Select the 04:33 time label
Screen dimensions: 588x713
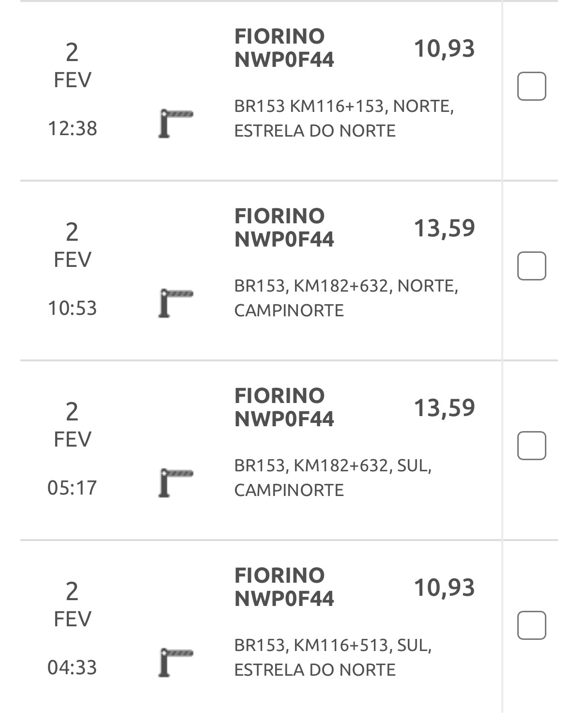tap(72, 667)
